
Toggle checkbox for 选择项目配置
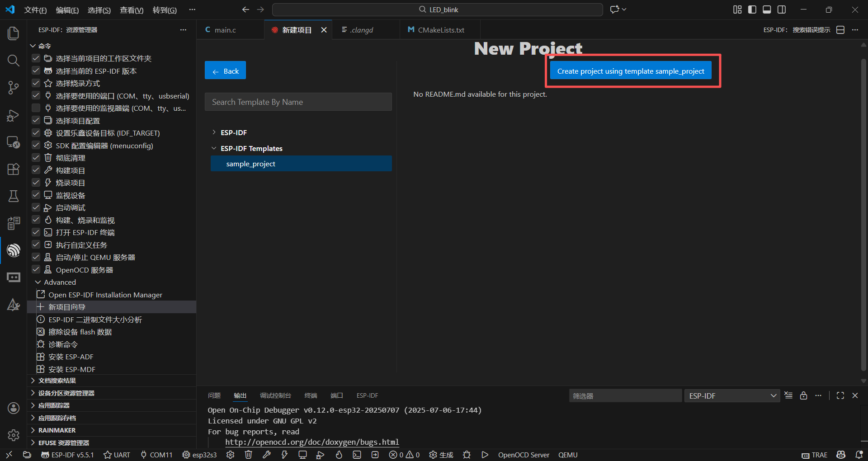[x=36, y=121]
